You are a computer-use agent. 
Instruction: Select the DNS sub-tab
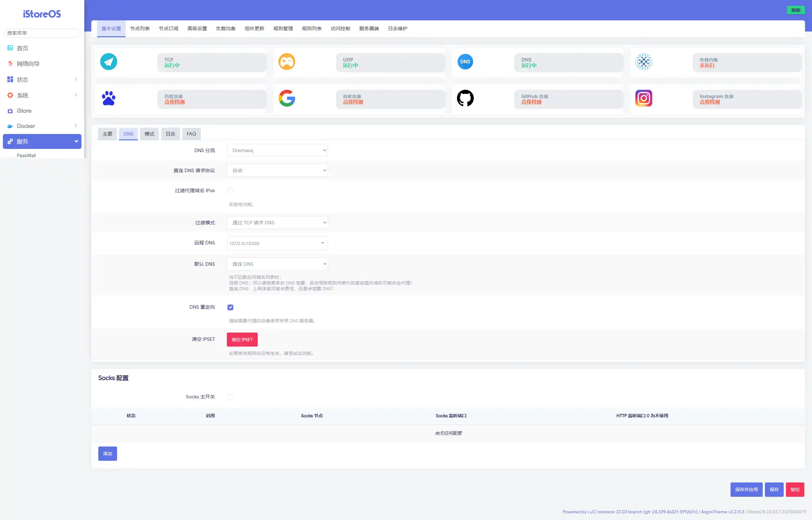click(128, 134)
